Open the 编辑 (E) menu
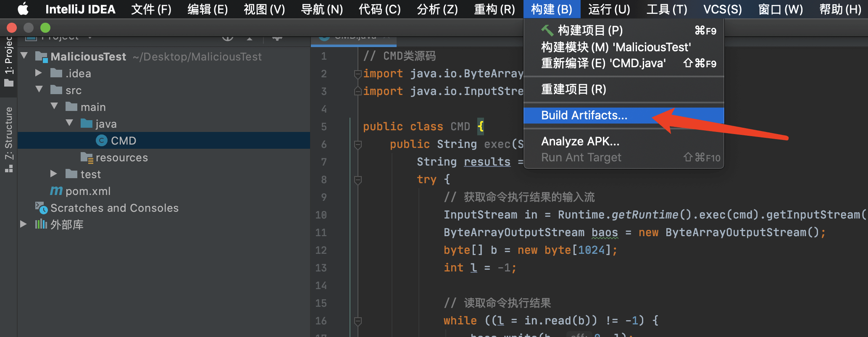 pos(208,9)
